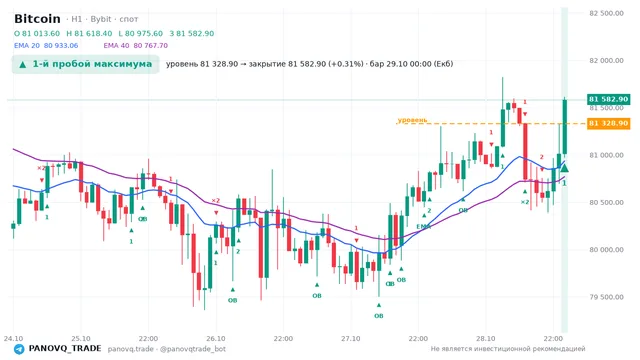Viewport: 640px width, 360px height.
Task: Click the 'Не является инвестиционной рекомендацией' disclaimer
Action: coord(508,349)
